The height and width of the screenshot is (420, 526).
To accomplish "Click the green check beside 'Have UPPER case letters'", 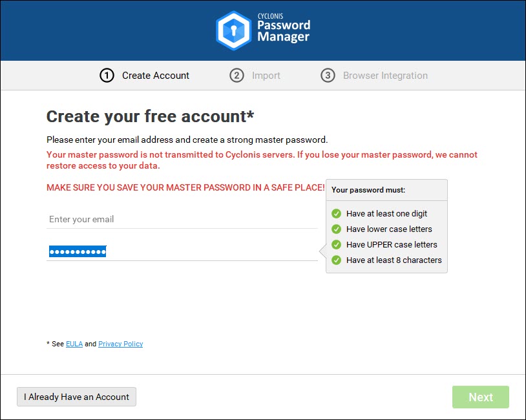I will click(x=336, y=244).
